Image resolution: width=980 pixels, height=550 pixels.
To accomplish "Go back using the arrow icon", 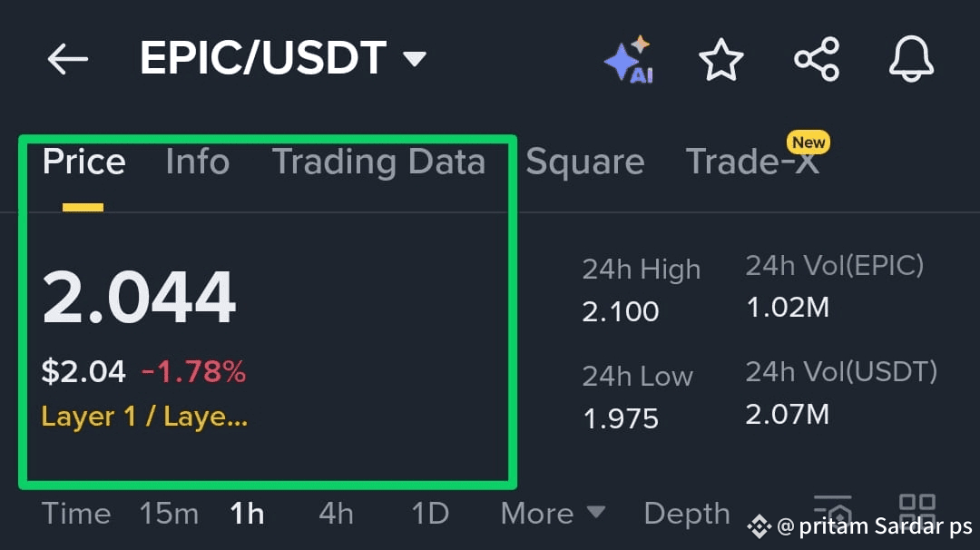I will [x=68, y=60].
